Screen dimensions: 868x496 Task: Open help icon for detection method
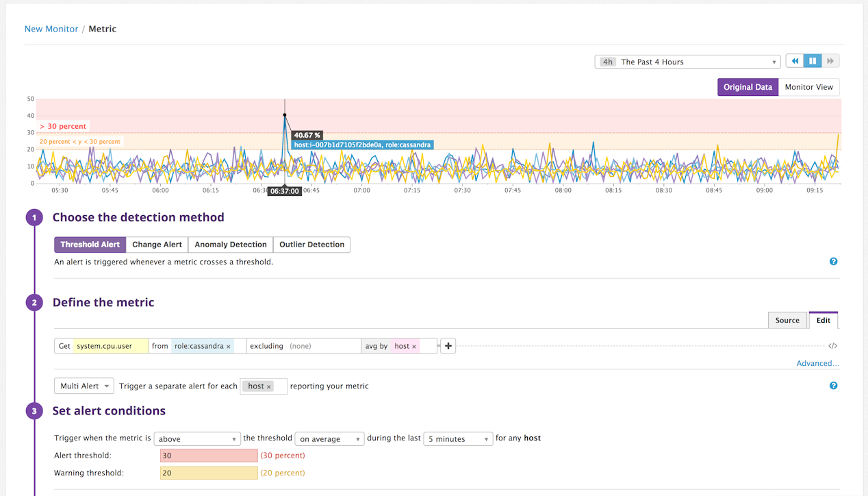click(x=833, y=262)
